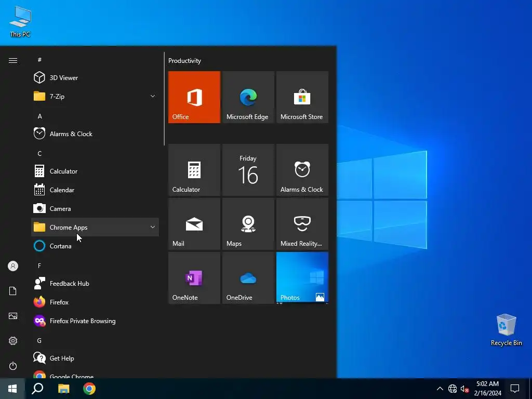This screenshot has width=532, height=399.
Task: Open Camera in the app list
Action: click(95, 209)
